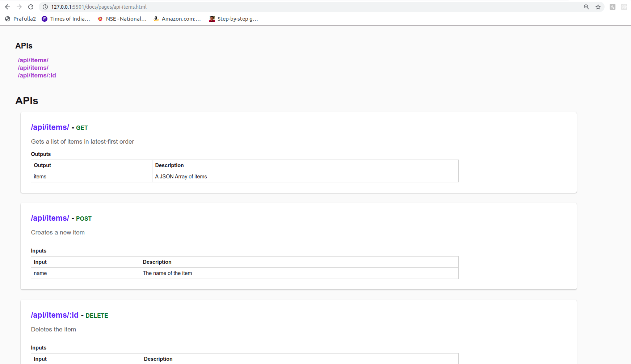Click the second extension icon at the toolbar's end
Screen dimensions: 631x364
[624, 7]
